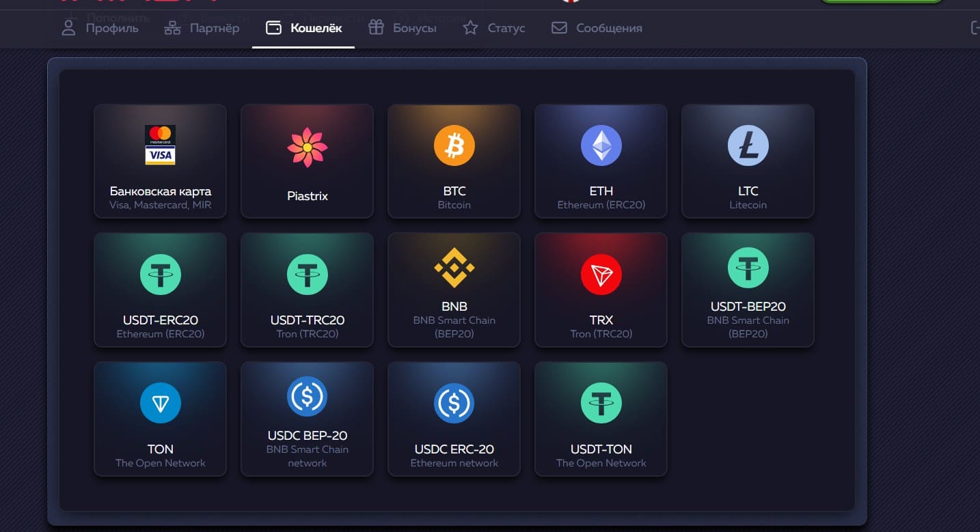Open the Бонусы tab
Screen dimensions: 980x532
point(403,28)
